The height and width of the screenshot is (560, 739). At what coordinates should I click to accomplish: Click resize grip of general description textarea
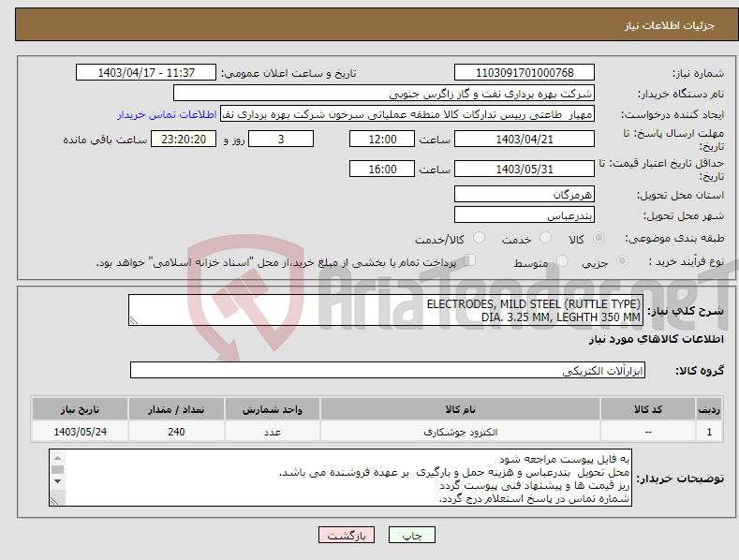pyautogui.click(x=134, y=320)
